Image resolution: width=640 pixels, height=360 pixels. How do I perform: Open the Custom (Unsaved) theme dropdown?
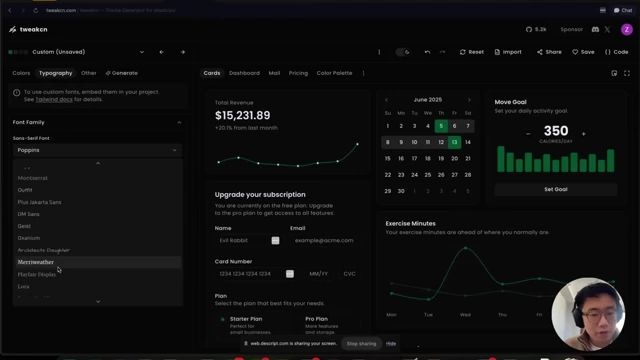76,52
